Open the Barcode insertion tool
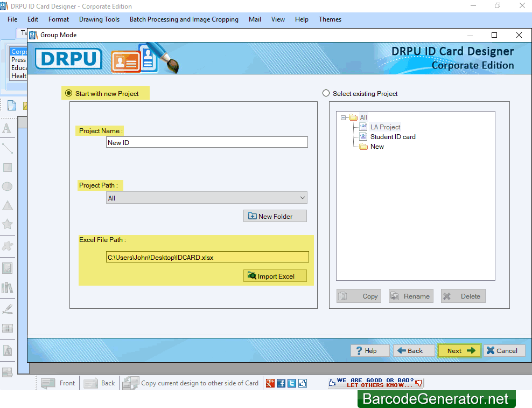Image resolution: width=532 pixels, height=408 pixels. point(8,329)
